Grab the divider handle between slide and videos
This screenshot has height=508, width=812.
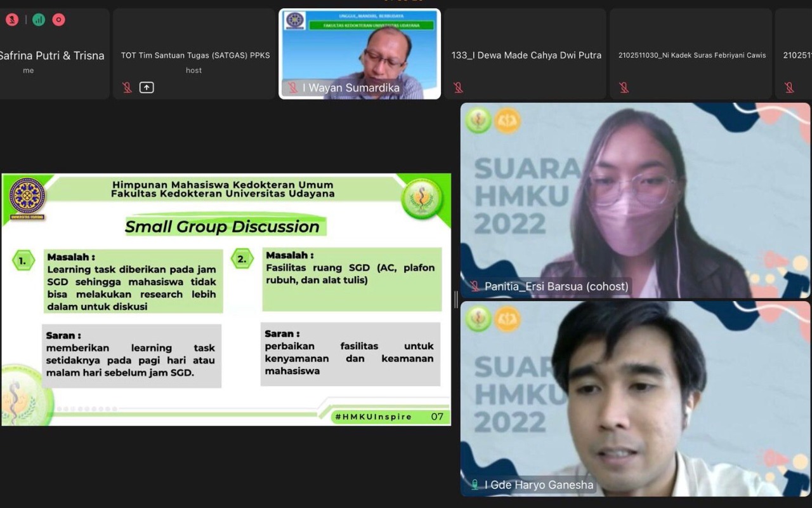(455, 300)
